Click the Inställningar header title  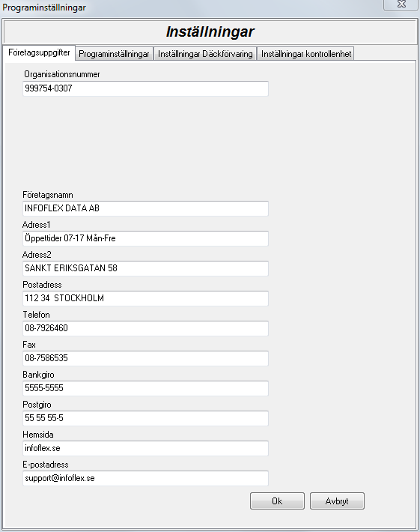(210, 32)
